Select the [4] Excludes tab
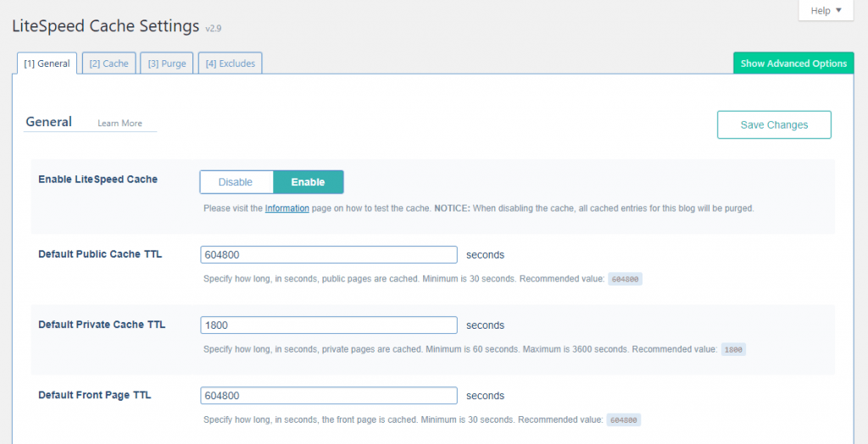 coord(231,64)
